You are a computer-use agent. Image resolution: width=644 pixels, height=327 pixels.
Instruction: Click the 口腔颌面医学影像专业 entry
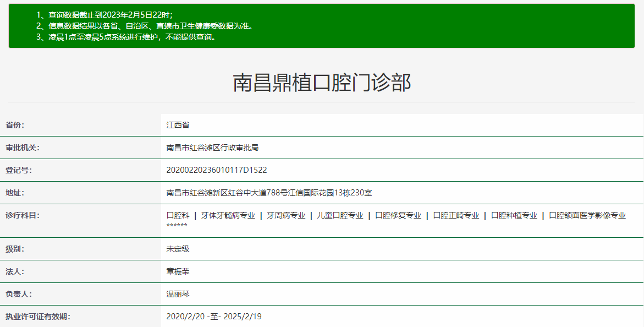point(587,216)
